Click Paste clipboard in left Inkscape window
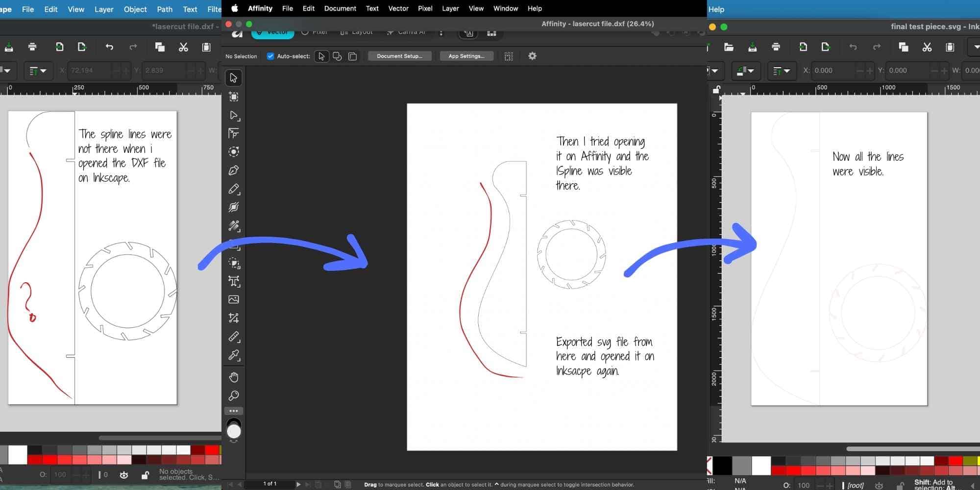980x490 pixels. [206, 47]
